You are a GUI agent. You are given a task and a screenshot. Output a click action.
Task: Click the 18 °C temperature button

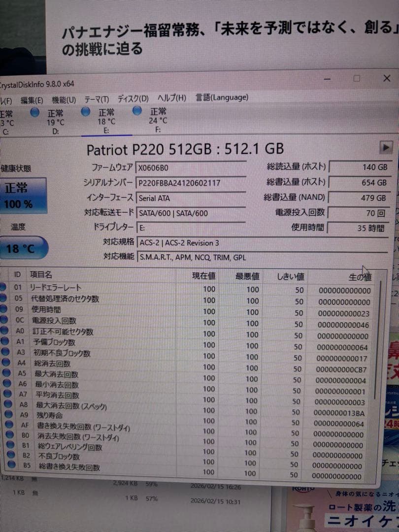(x=23, y=248)
